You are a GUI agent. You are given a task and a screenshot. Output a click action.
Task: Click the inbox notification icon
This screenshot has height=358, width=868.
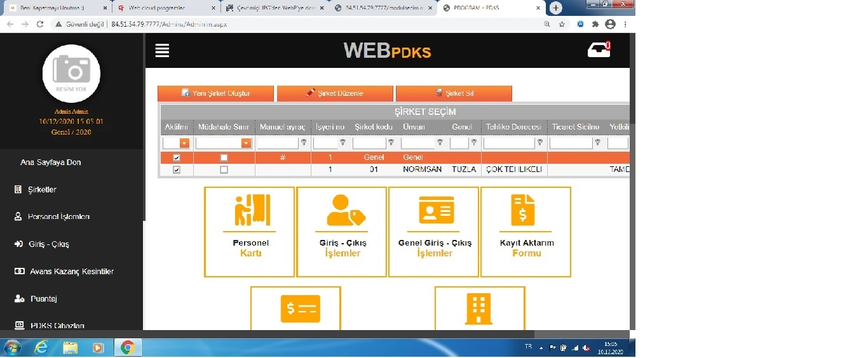coord(599,50)
